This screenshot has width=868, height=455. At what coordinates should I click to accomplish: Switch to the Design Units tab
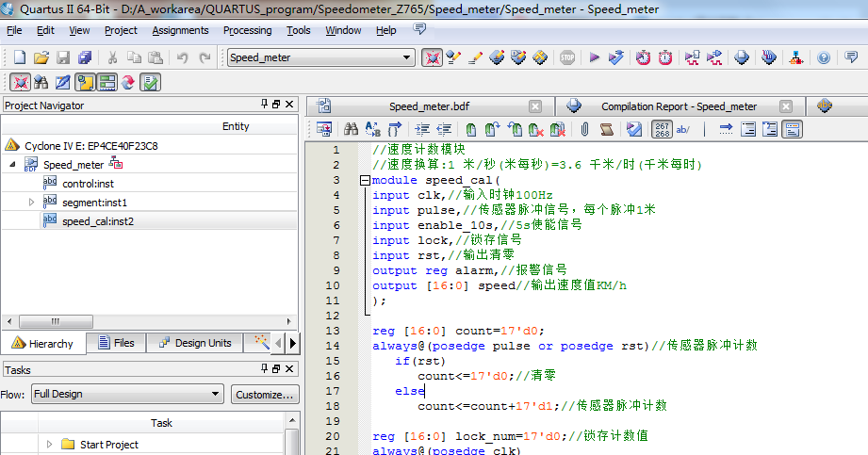[195, 343]
